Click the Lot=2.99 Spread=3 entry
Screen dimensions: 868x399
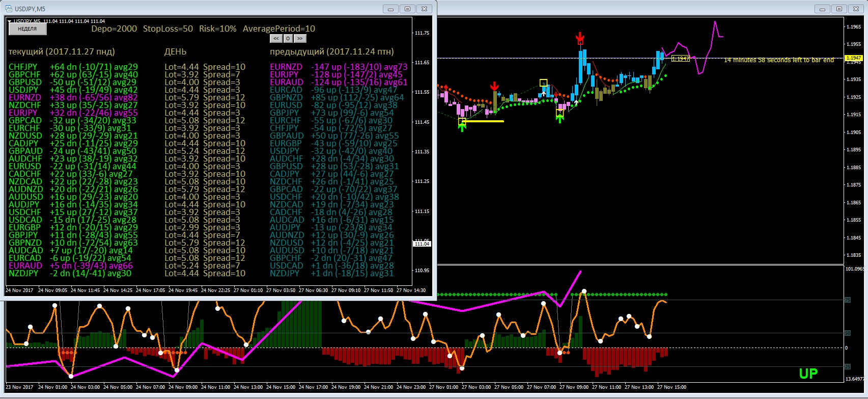202,227
